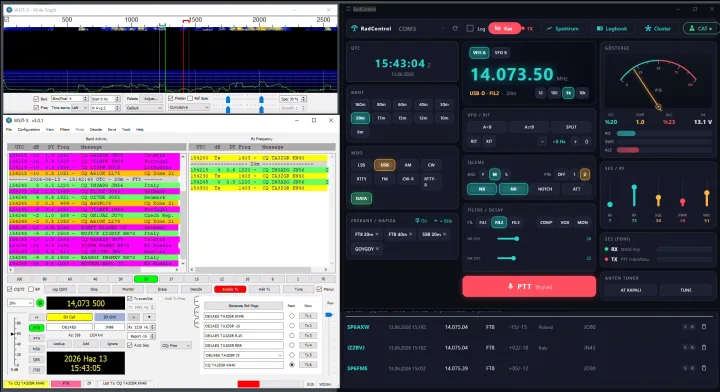Click the PWR vertical slider knob
The image size is (720, 392).
682,201
